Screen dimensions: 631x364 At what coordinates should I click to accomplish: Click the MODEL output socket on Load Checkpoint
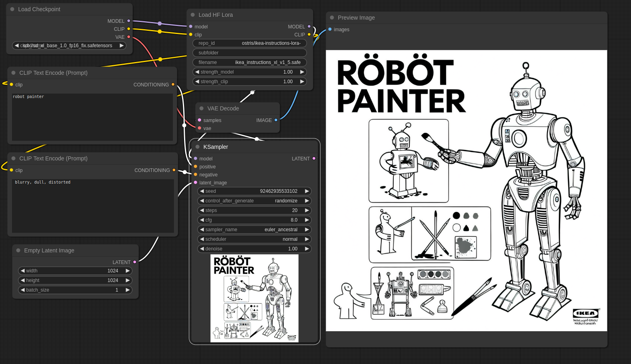(129, 21)
